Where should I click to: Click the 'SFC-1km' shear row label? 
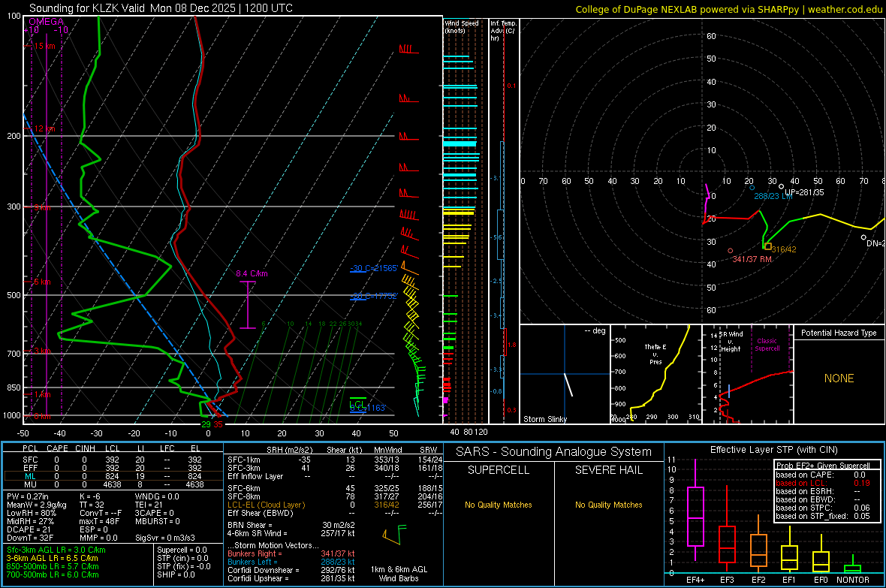(x=244, y=460)
